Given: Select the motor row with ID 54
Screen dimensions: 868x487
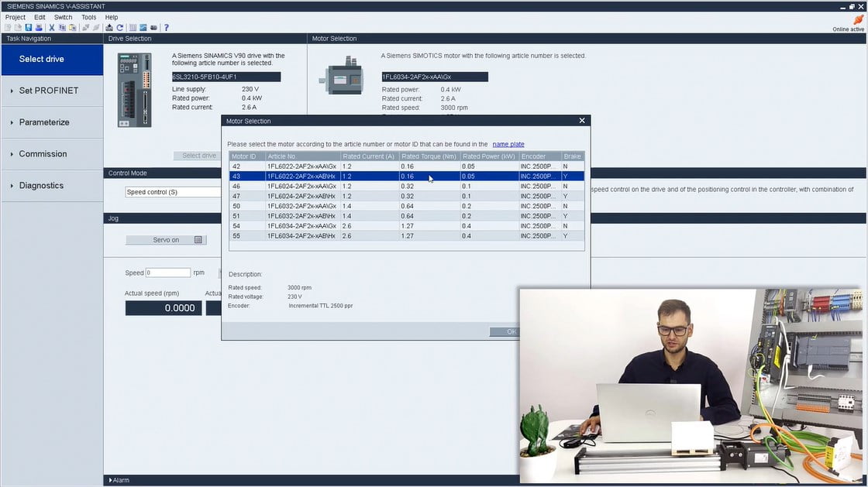Looking at the screenshot, I should (407, 226).
